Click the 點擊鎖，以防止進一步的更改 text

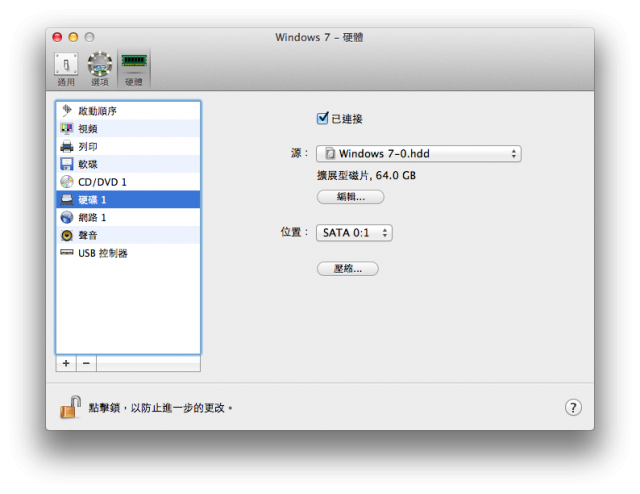tap(160, 408)
